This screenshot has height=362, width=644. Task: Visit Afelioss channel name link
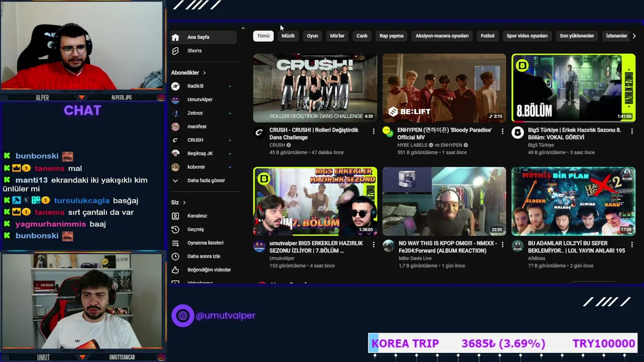(x=536, y=258)
